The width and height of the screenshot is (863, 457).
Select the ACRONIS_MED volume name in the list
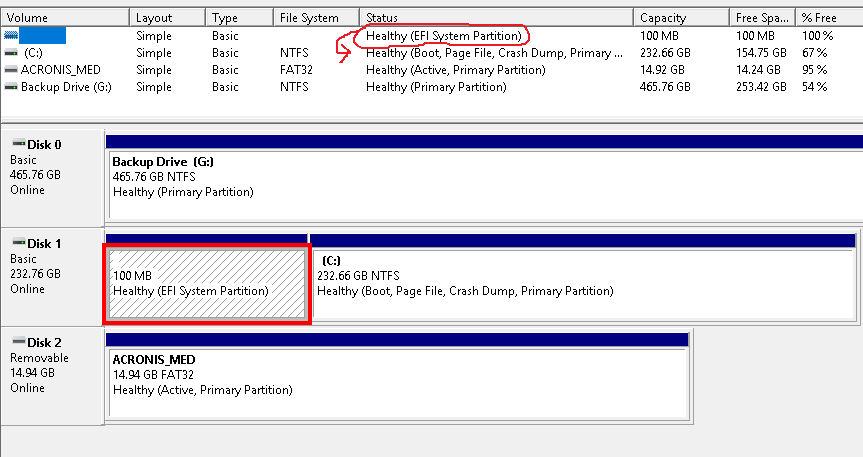[61, 70]
